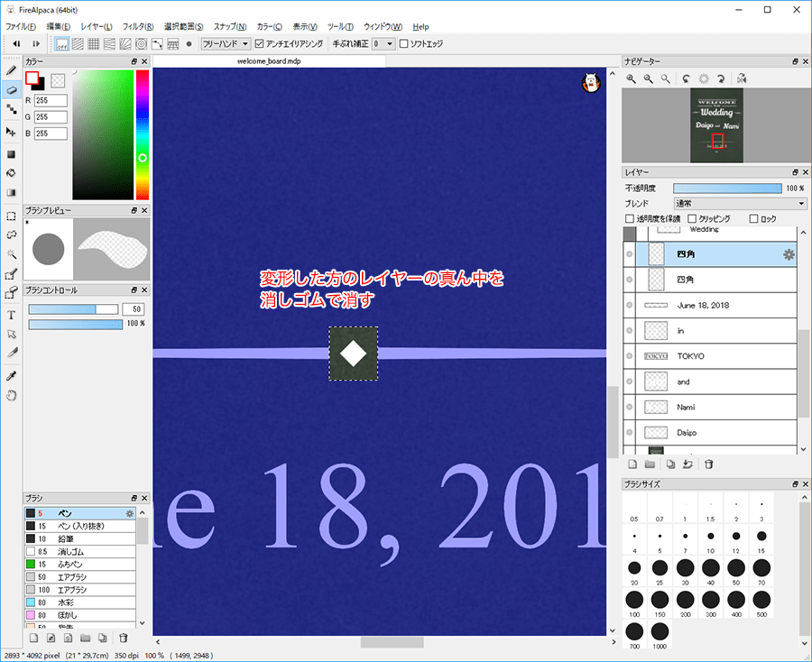Adjust the layer 不透明度 opacity slider

tap(727, 188)
